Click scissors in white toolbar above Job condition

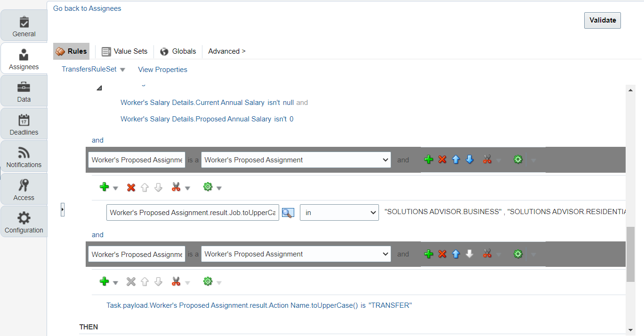click(176, 188)
